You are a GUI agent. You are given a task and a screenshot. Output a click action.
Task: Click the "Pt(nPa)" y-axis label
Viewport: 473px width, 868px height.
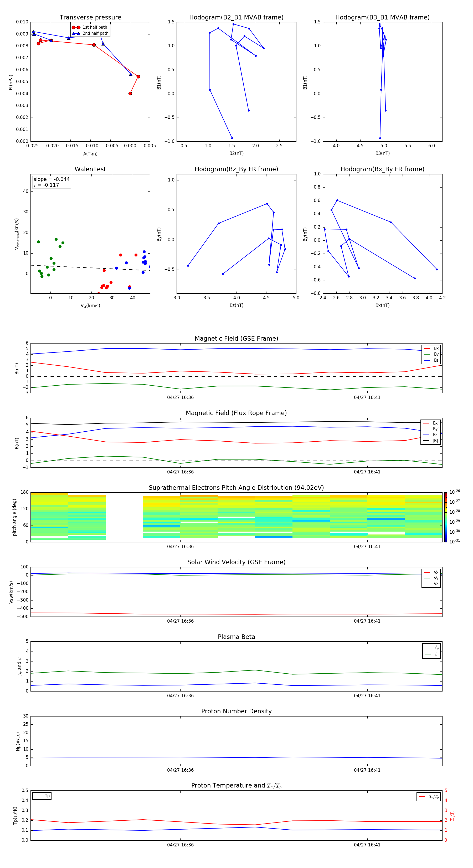[11, 82]
